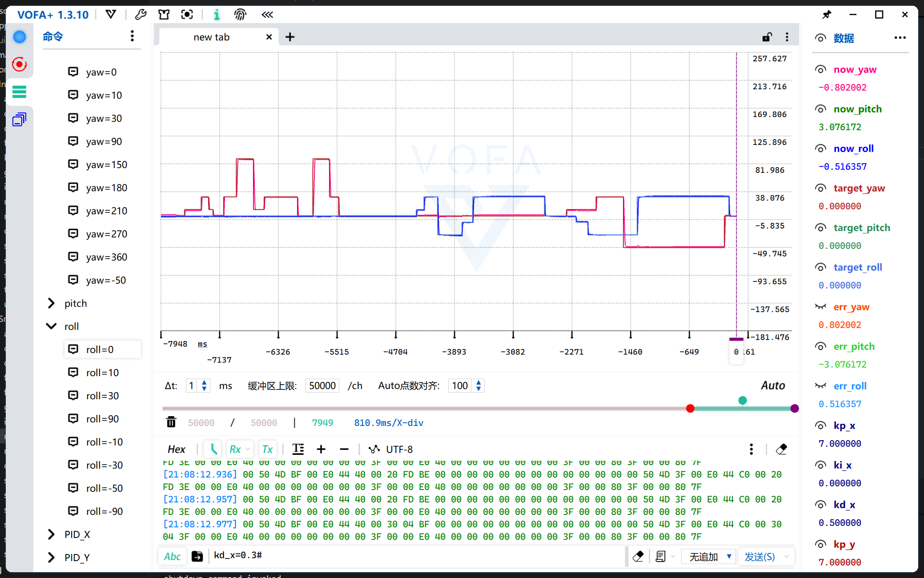Image resolution: width=924 pixels, height=578 pixels.
Task: Switch to the new tab tab
Action: click(x=212, y=37)
